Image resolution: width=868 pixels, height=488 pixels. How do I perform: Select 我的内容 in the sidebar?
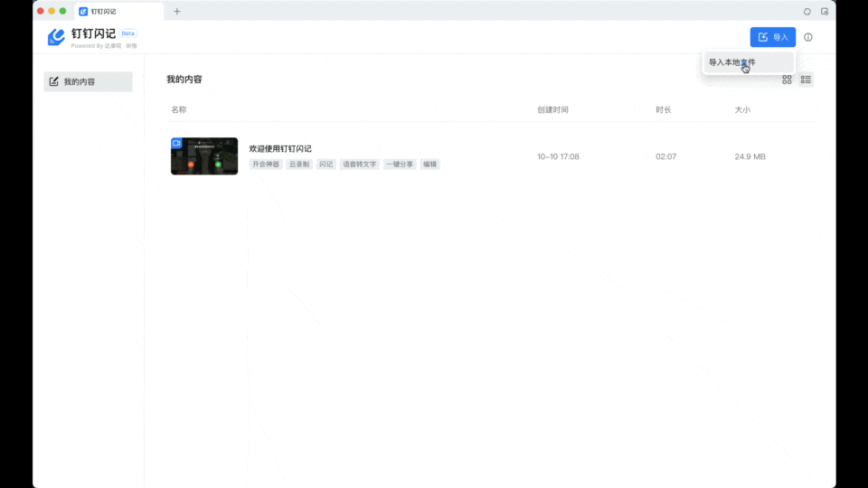tap(88, 81)
